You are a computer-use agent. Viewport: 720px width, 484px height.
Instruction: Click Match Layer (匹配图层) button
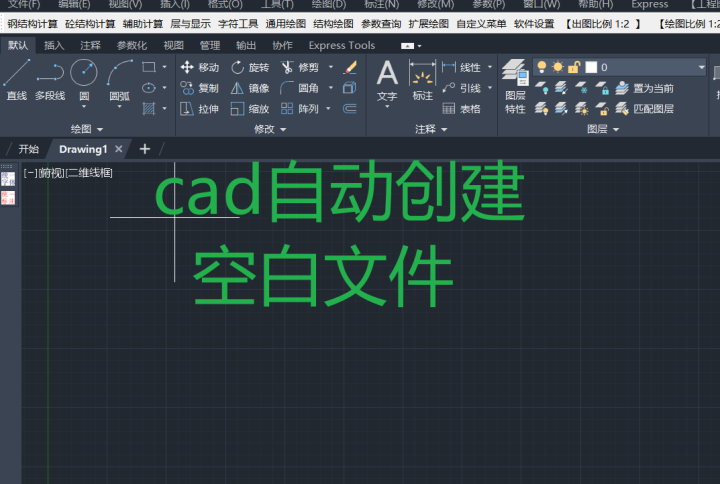(x=645, y=109)
